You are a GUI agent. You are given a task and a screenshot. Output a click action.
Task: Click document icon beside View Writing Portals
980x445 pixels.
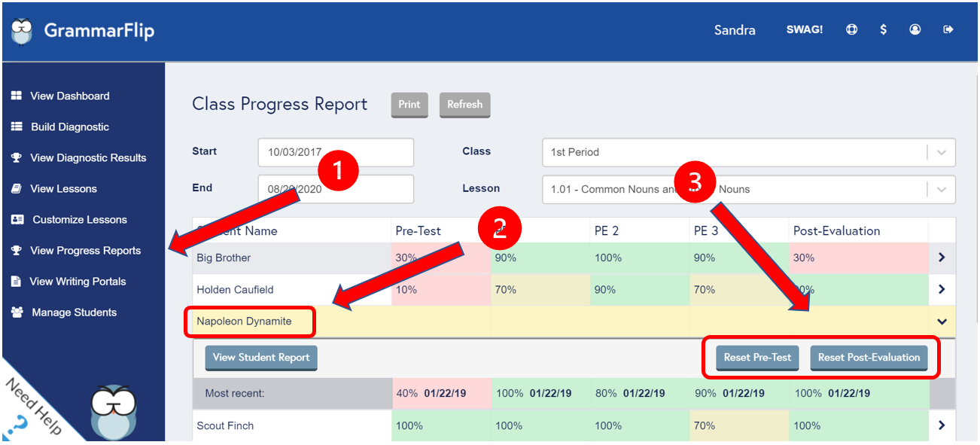point(16,281)
